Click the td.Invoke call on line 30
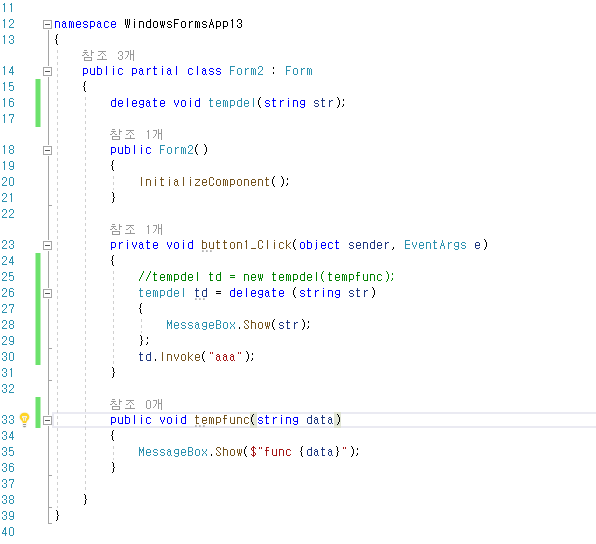596x544 pixels. pyautogui.click(x=196, y=357)
